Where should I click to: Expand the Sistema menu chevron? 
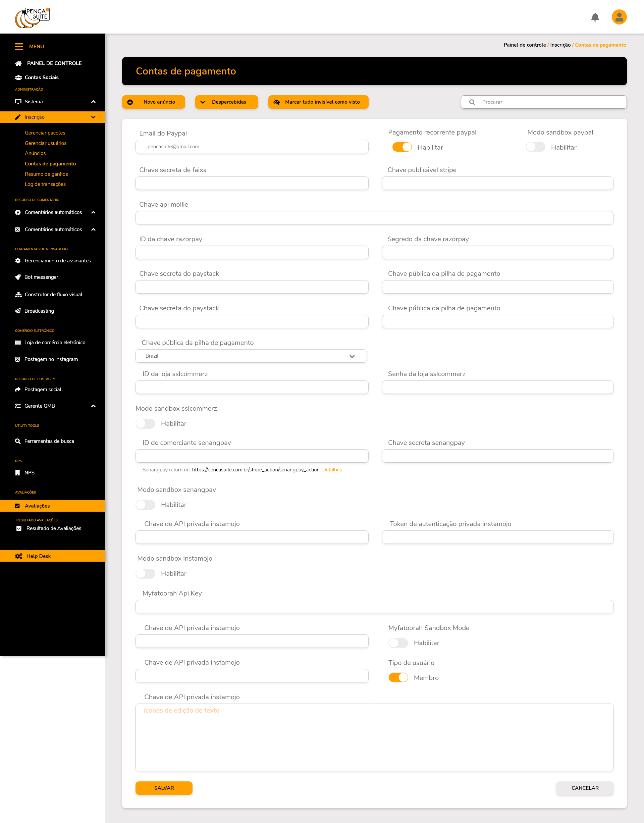93,102
